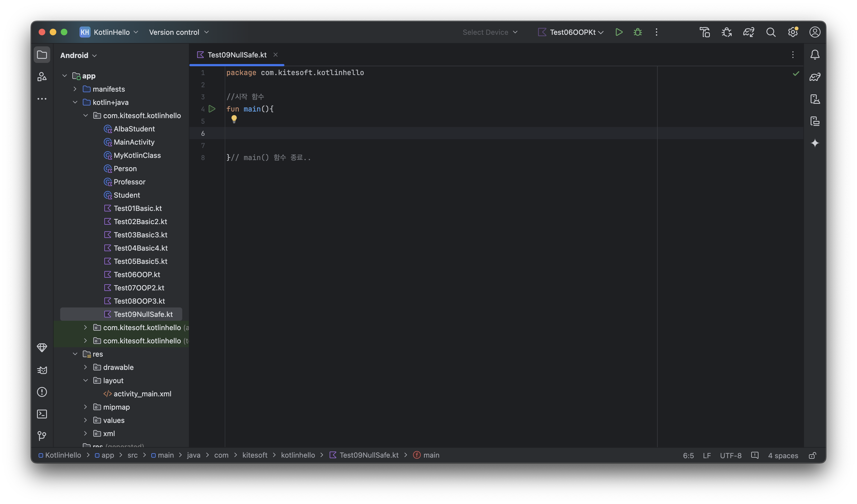Toggle the Project tool window folder button
The width and height of the screenshot is (857, 504).
click(x=42, y=55)
